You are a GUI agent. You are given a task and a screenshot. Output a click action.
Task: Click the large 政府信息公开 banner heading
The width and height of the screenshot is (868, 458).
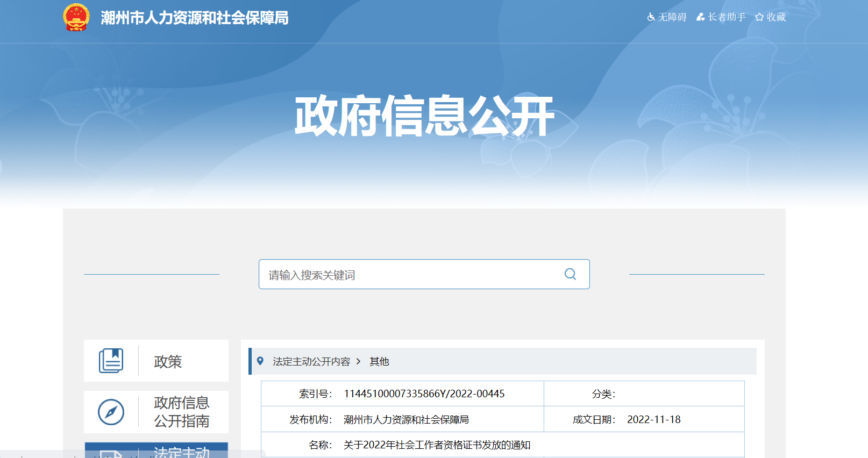(x=424, y=116)
